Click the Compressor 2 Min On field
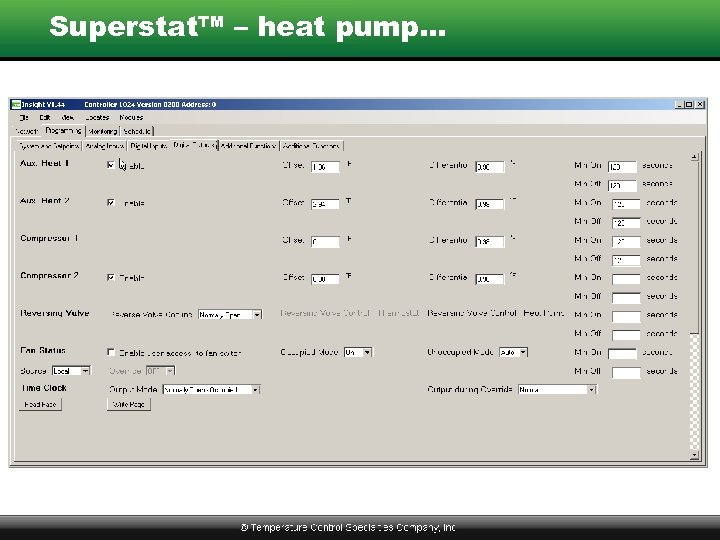The image size is (720, 540). tap(626, 279)
